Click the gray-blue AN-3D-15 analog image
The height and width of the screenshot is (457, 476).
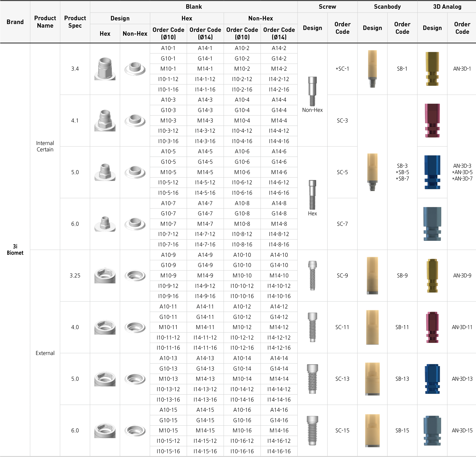432,430
